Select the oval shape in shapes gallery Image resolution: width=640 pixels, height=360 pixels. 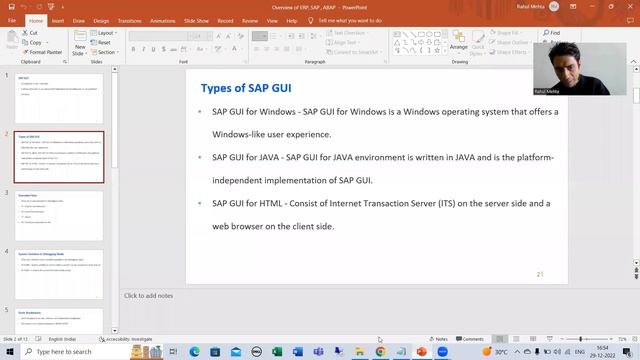[x=429, y=34]
